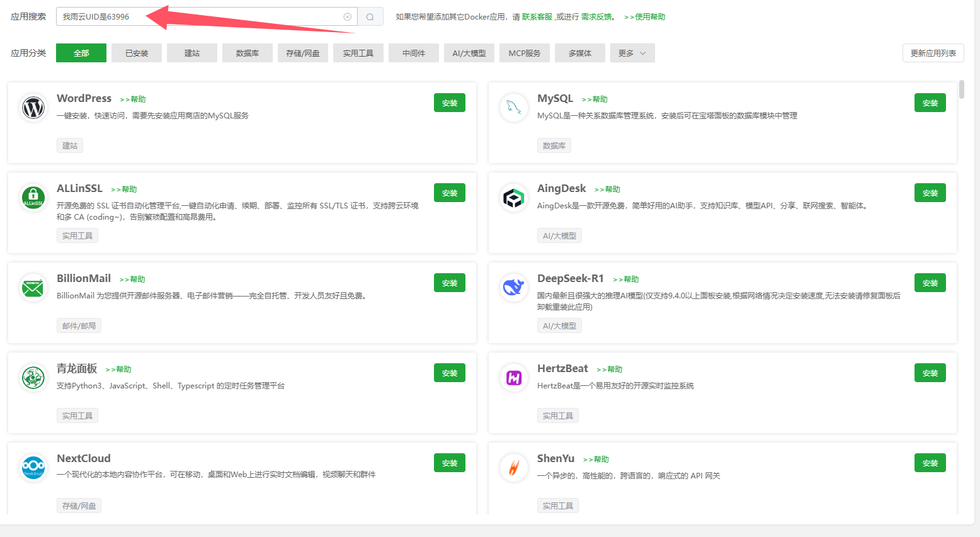Open the 青龙面板 >>帮助 link
Image resolution: width=980 pixels, height=537 pixels.
click(x=118, y=370)
